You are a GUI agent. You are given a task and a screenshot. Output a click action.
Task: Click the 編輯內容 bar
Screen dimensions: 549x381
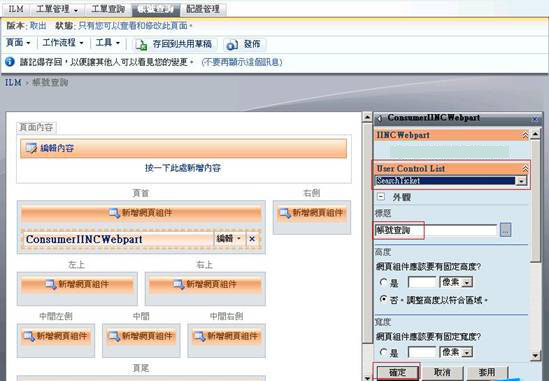click(x=183, y=148)
